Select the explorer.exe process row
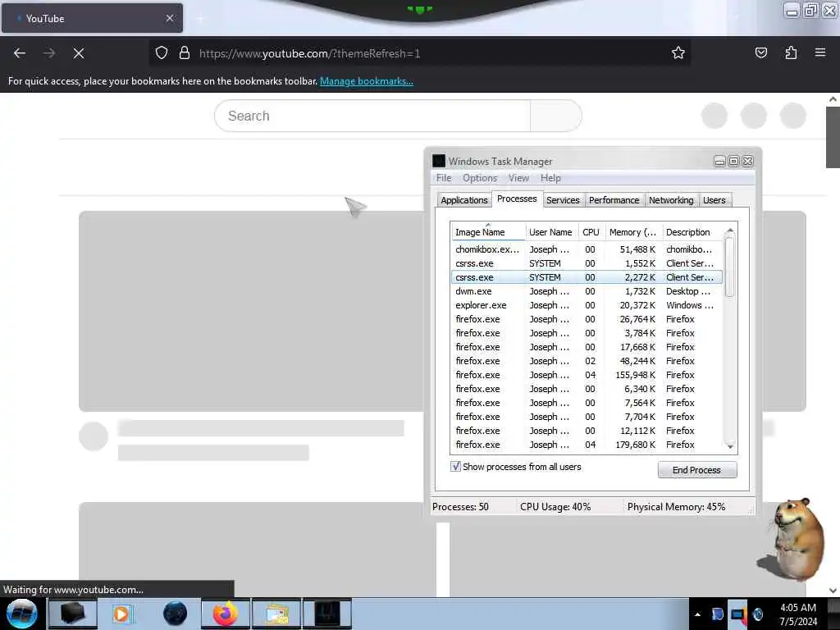Screen dimensions: 840x630 point(587,305)
